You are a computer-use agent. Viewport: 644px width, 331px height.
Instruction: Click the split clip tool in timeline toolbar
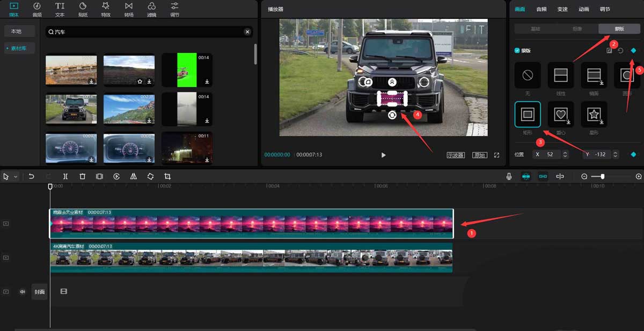point(65,176)
